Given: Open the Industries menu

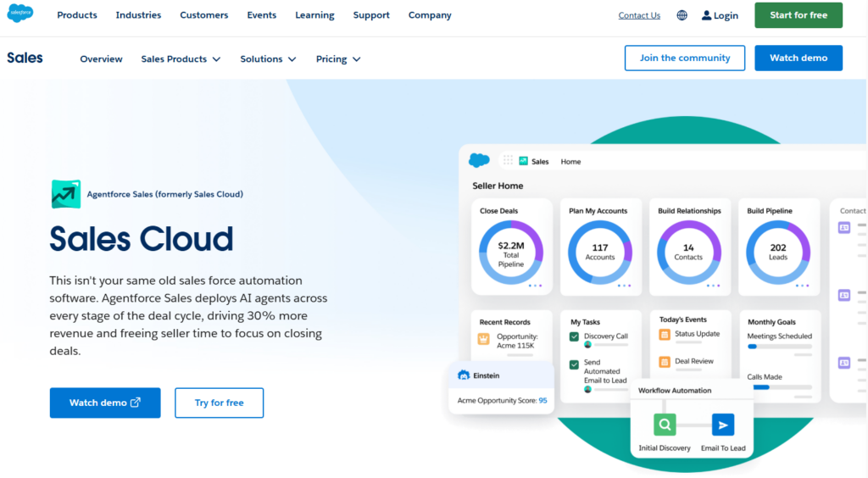Looking at the screenshot, I should click(138, 15).
